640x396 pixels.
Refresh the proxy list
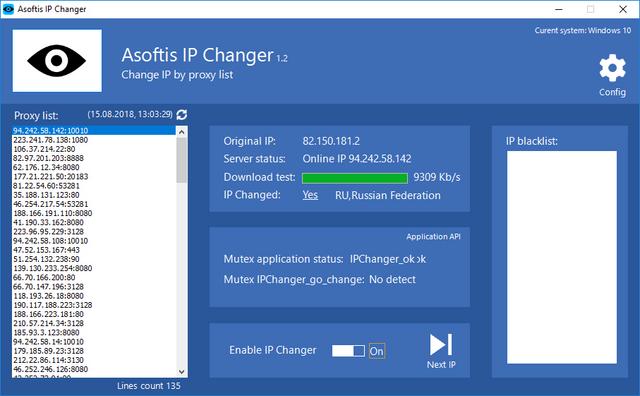[182, 115]
